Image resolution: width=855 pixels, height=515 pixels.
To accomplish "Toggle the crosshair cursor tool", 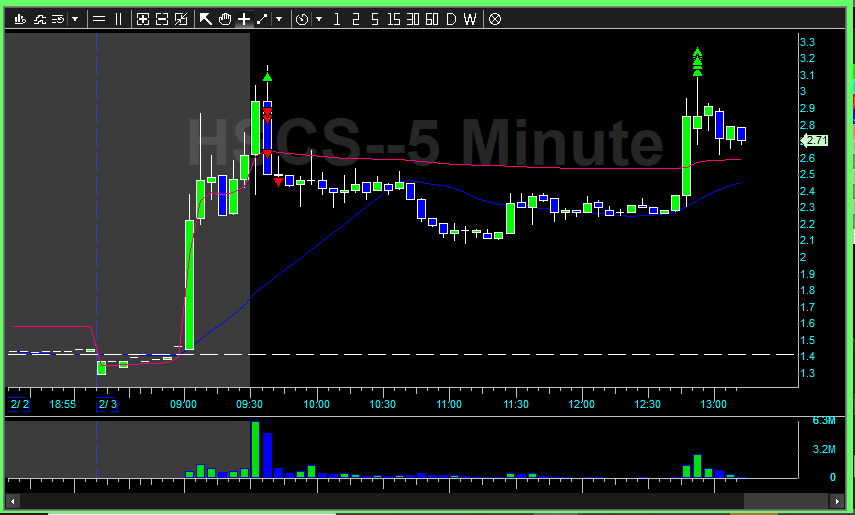I will coord(244,20).
